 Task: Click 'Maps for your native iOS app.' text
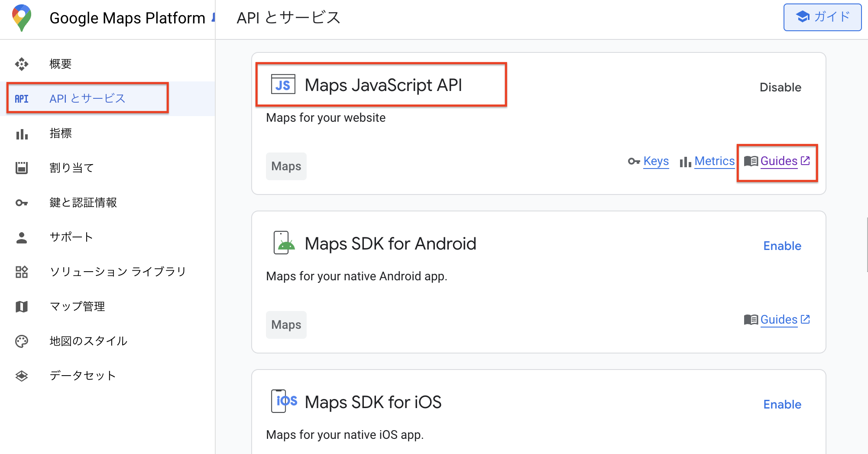pos(345,435)
